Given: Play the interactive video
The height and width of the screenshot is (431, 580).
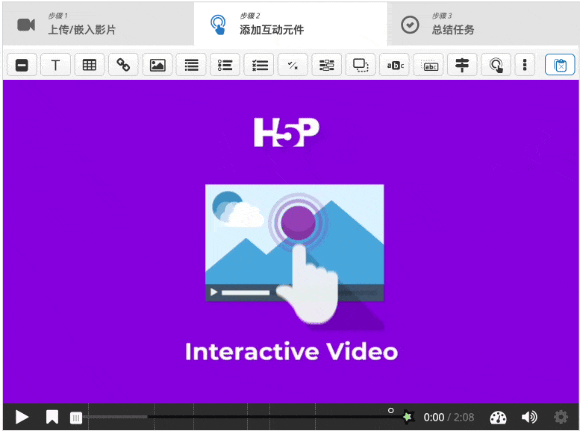Looking at the screenshot, I should pos(22,417).
